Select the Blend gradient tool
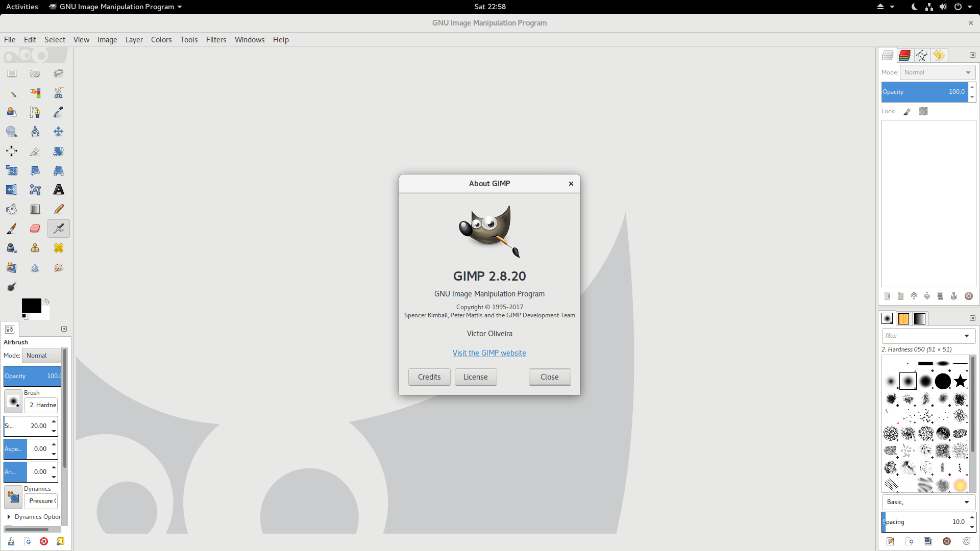This screenshot has height=551, width=980. click(35, 209)
